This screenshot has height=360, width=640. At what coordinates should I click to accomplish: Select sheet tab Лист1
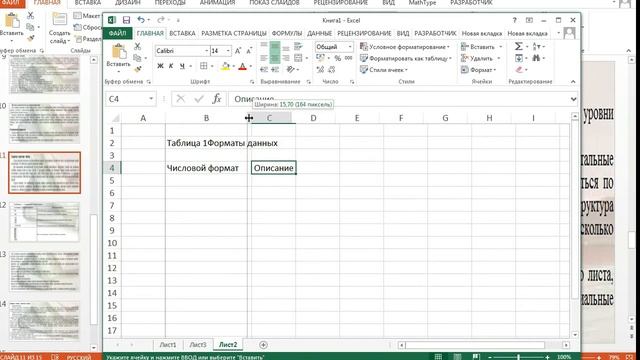pos(168,345)
